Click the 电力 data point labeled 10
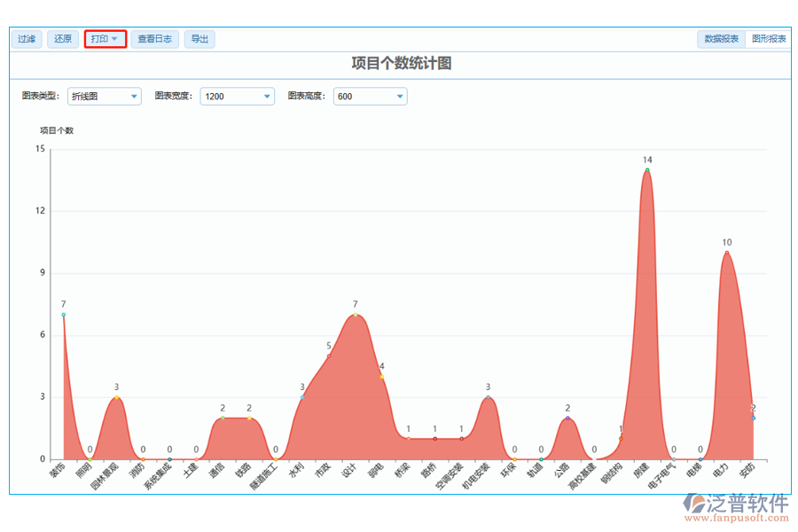This screenshot has height=532, width=798. (x=727, y=253)
